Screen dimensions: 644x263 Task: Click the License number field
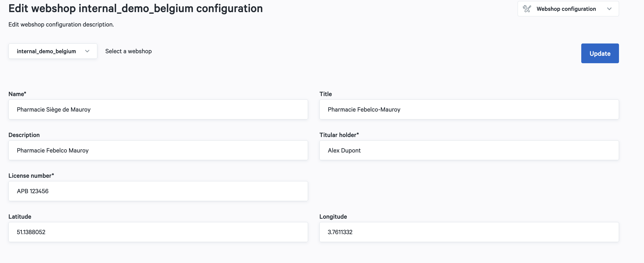pyautogui.click(x=158, y=191)
